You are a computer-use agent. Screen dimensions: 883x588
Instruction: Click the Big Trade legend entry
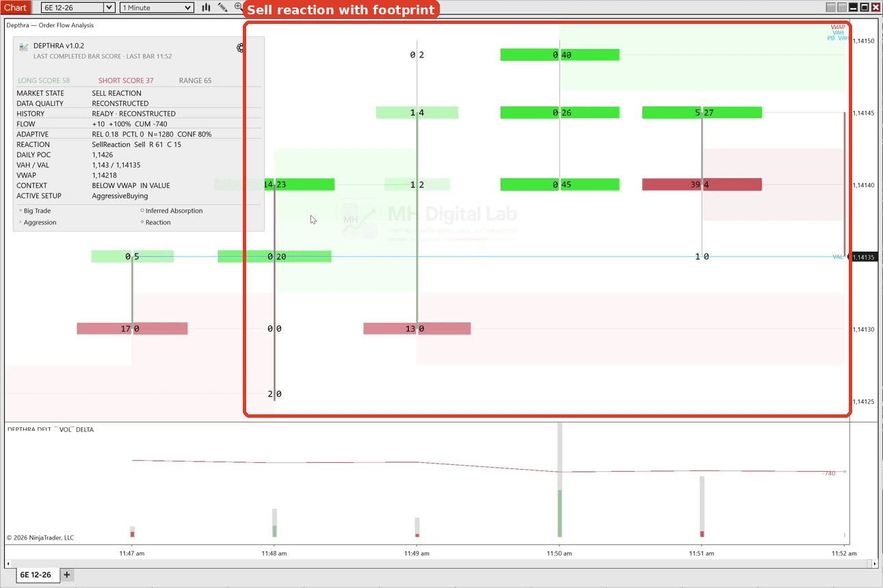pyautogui.click(x=35, y=211)
